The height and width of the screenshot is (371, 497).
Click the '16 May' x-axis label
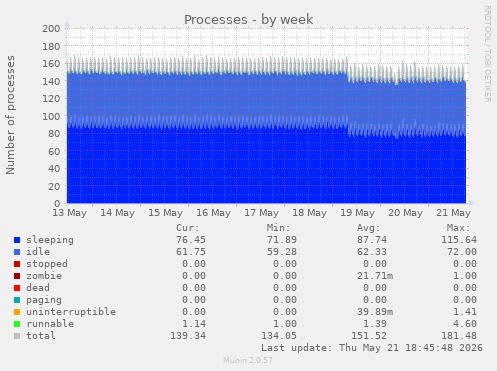click(x=214, y=213)
